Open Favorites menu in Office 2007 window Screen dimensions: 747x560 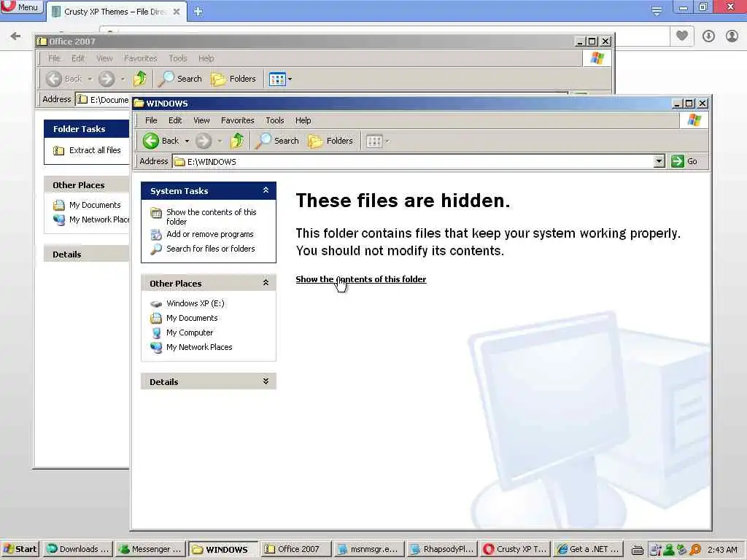(140, 58)
